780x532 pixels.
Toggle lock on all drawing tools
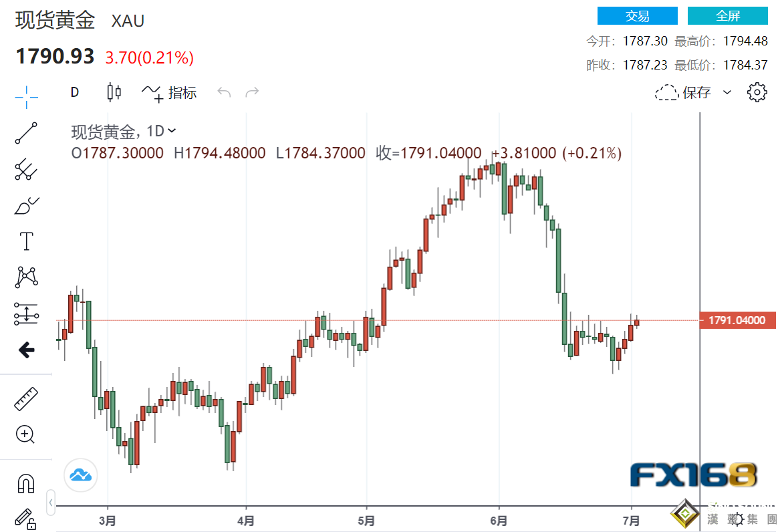(x=26, y=517)
